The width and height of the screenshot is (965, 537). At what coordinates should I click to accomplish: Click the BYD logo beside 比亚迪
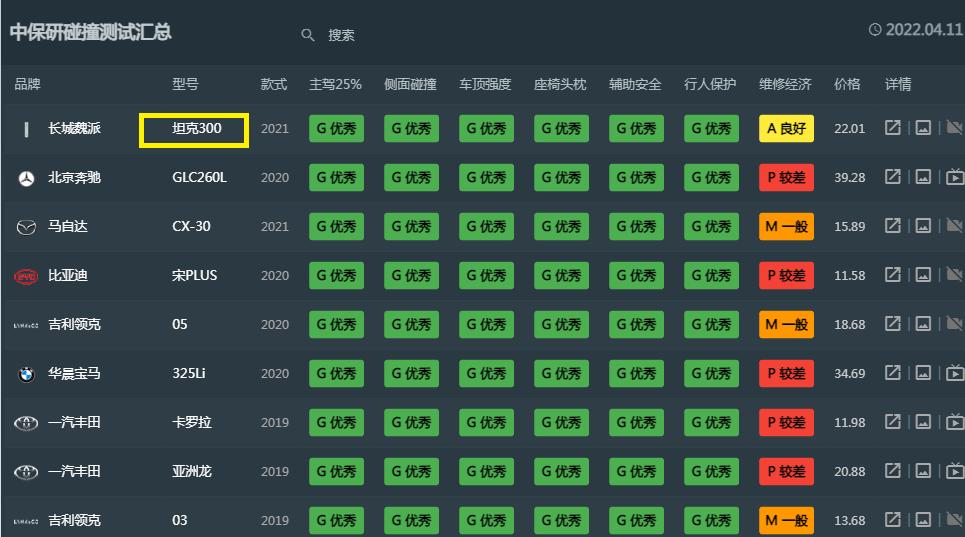(26, 276)
